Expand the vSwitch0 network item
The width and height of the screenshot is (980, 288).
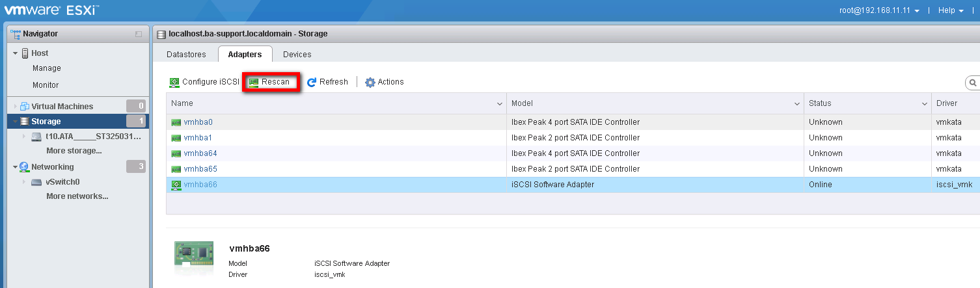click(24, 182)
